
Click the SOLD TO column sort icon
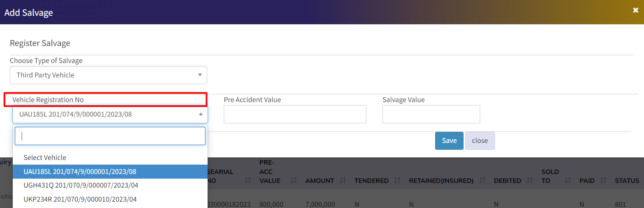(x=568, y=181)
